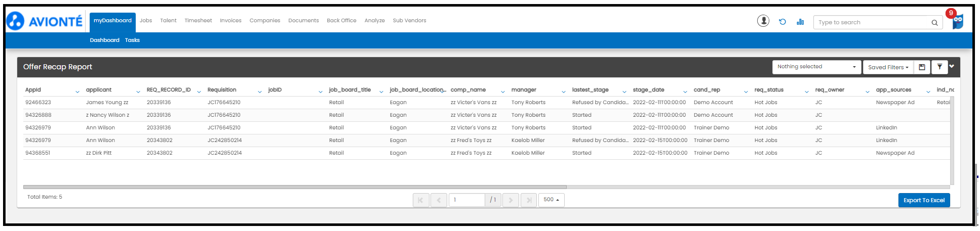Open the req_owner column filter arrow
Image resolution: width=980 pixels, height=231 pixels.
pyautogui.click(x=868, y=91)
